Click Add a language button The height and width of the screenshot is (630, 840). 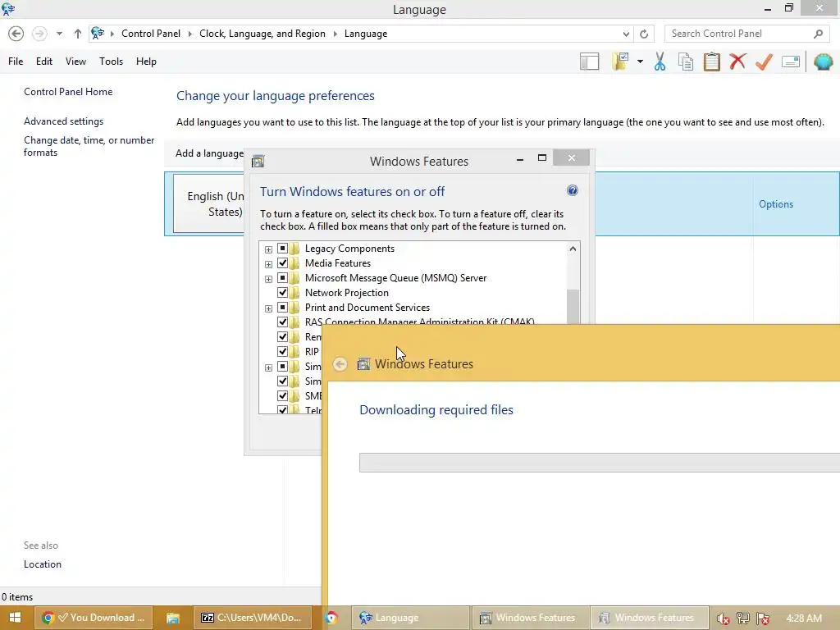click(x=209, y=153)
